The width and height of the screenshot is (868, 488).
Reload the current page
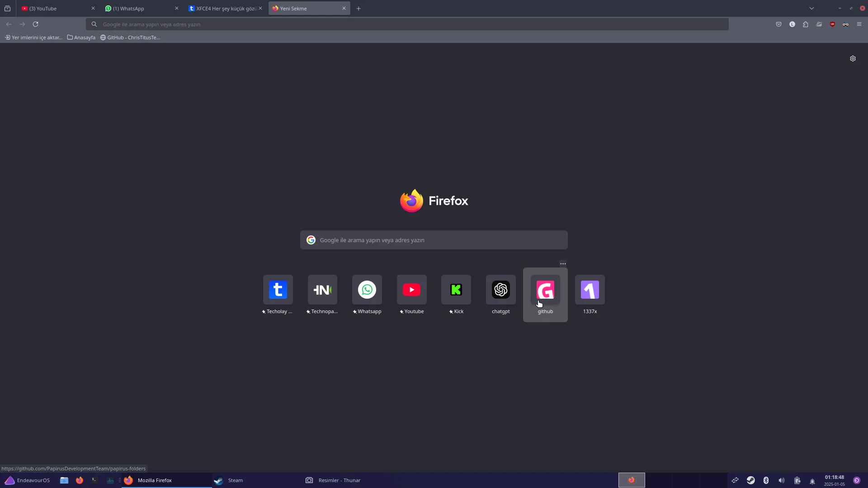36,24
